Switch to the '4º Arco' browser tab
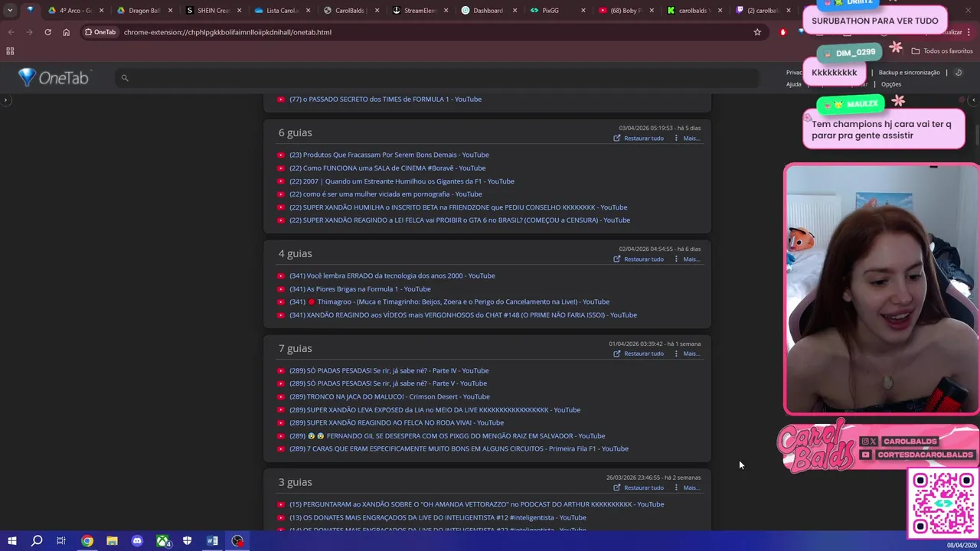Image resolution: width=980 pixels, height=551 pixels. coord(75,11)
